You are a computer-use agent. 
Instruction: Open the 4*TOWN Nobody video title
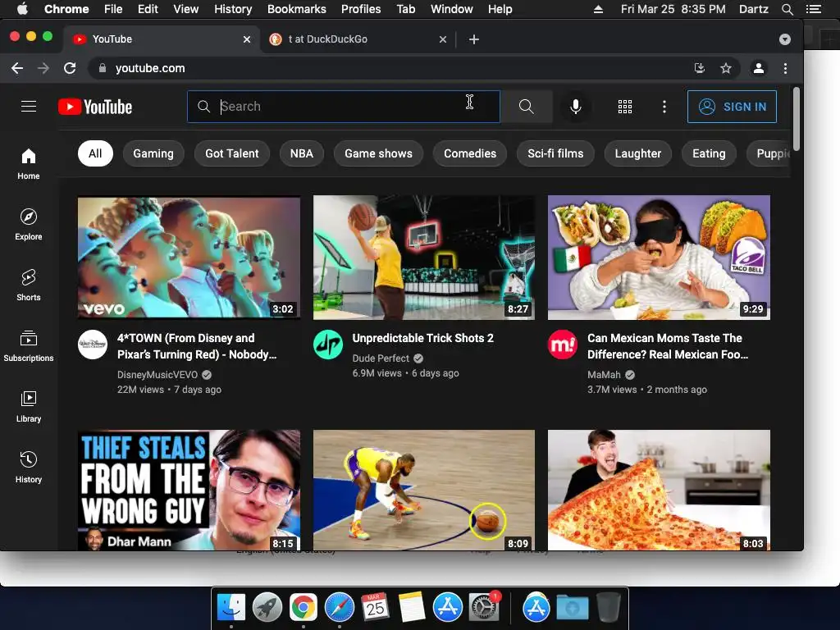(197, 347)
